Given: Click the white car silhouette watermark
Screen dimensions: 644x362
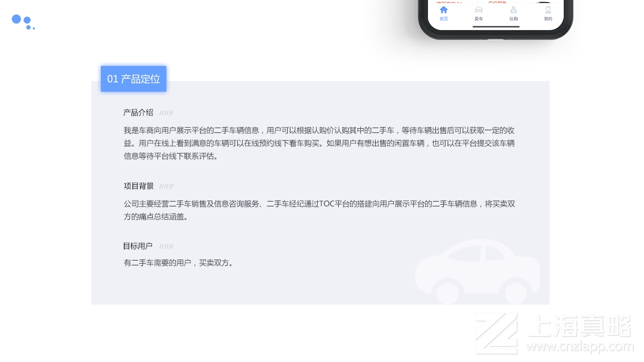Looking at the screenshot, I should pos(478,271).
